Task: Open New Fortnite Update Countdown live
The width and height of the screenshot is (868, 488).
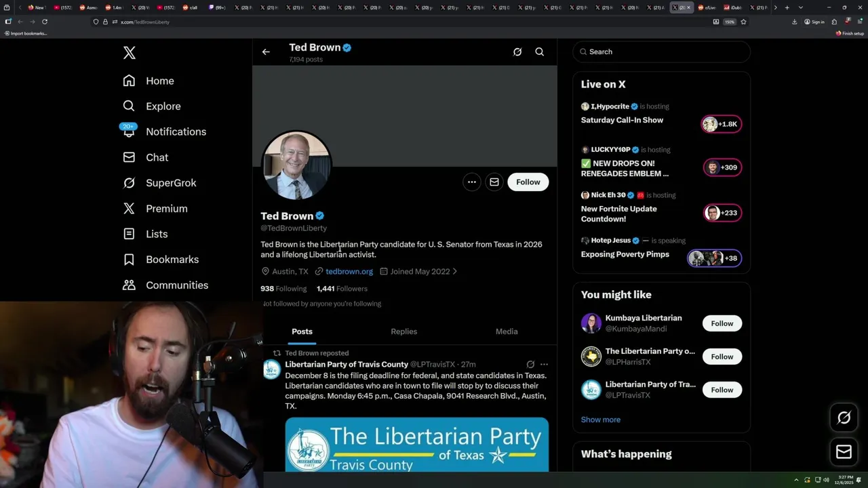Action: click(x=618, y=213)
